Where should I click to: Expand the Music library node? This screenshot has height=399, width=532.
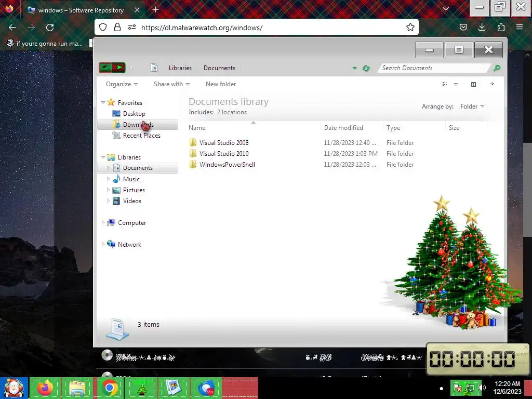[x=108, y=179]
